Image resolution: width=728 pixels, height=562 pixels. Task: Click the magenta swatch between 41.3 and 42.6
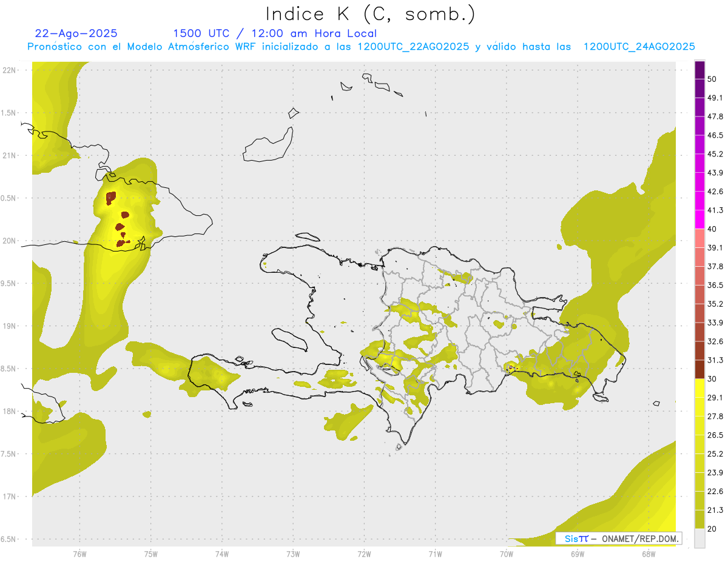tap(699, 201)
